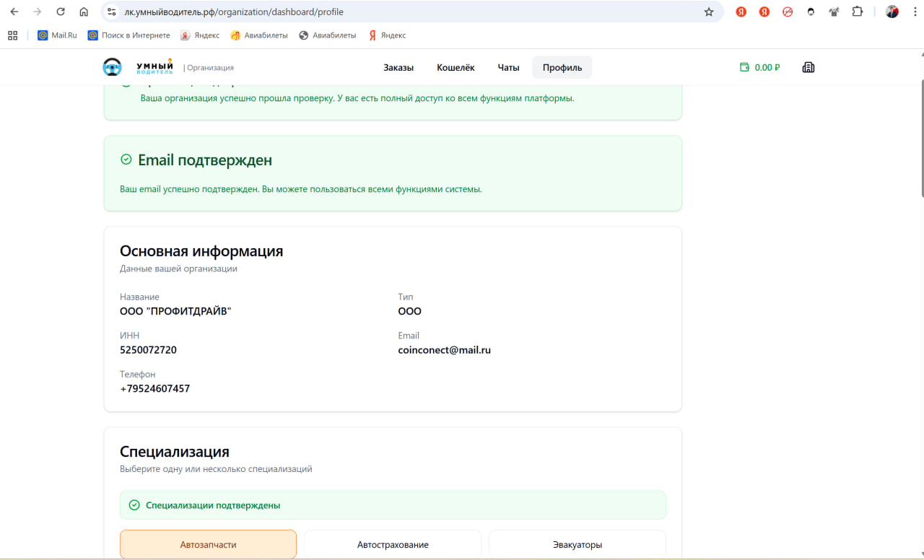Open the apps grid in bookmarks bar

tap(12, 35)
